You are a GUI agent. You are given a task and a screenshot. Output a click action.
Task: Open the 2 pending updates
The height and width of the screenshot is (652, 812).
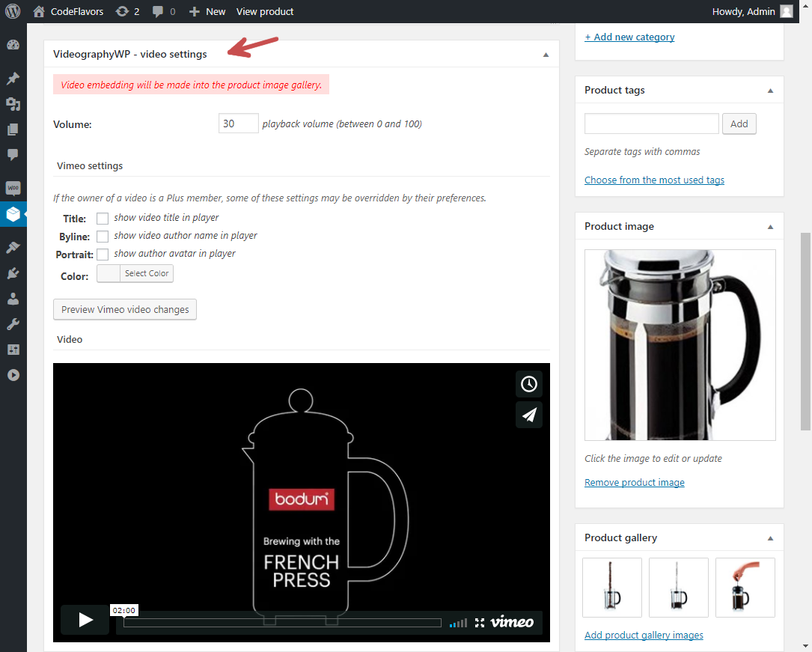tap(127, 11)
